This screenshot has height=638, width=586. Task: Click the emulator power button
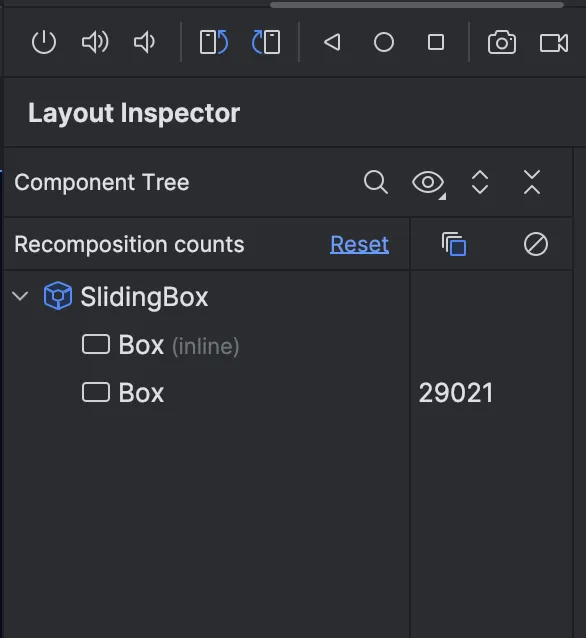click(x=44, y=42)
